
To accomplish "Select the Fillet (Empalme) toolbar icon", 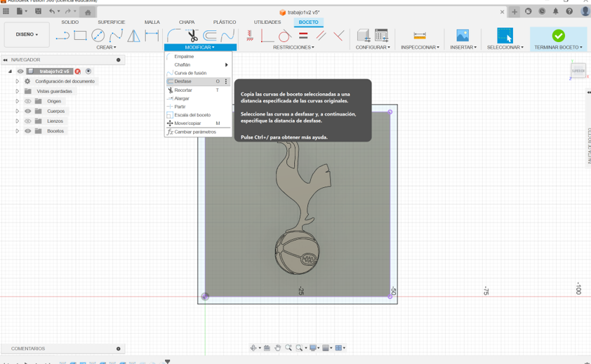I will click(x=173, y=36).
